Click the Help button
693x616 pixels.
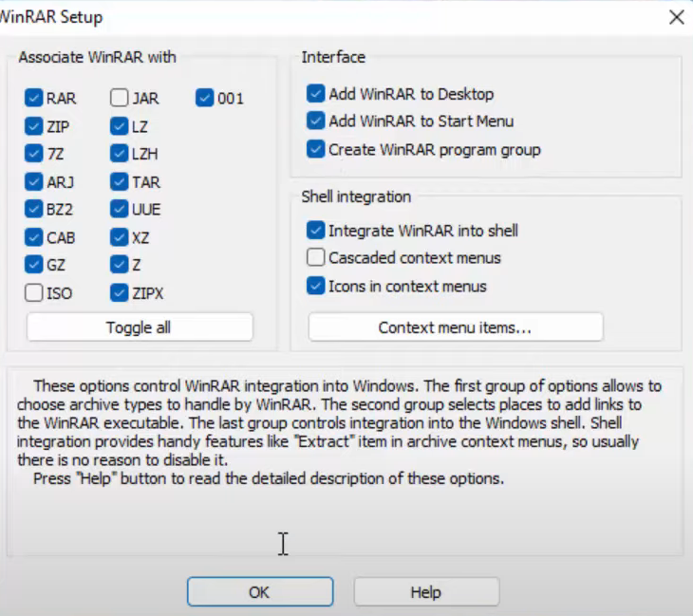(426, 591)
